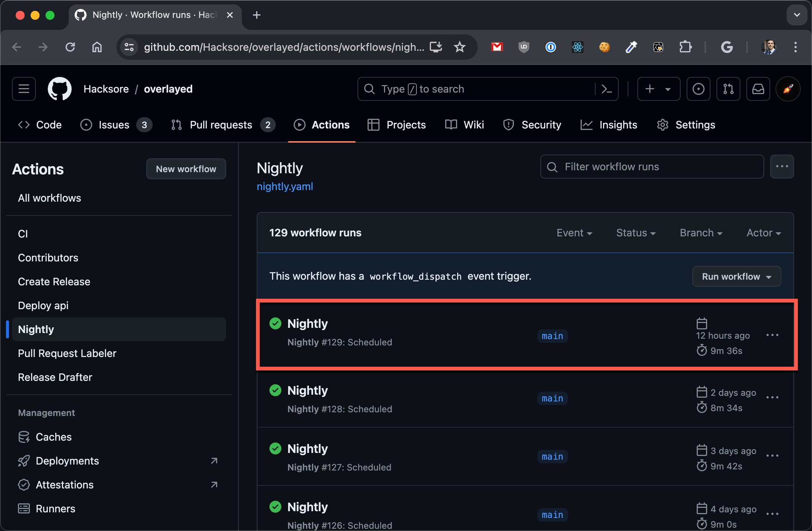Open the command palette icon in search
The height and width of the screenshot is (531, 812).
[x=607, y=89]
